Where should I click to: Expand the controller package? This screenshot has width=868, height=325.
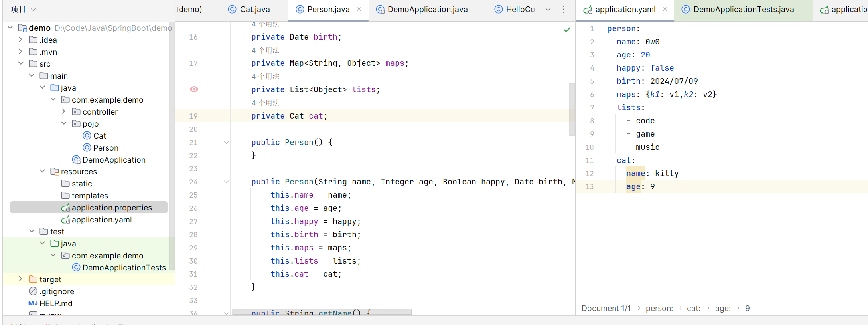click(x=64, y=111)
